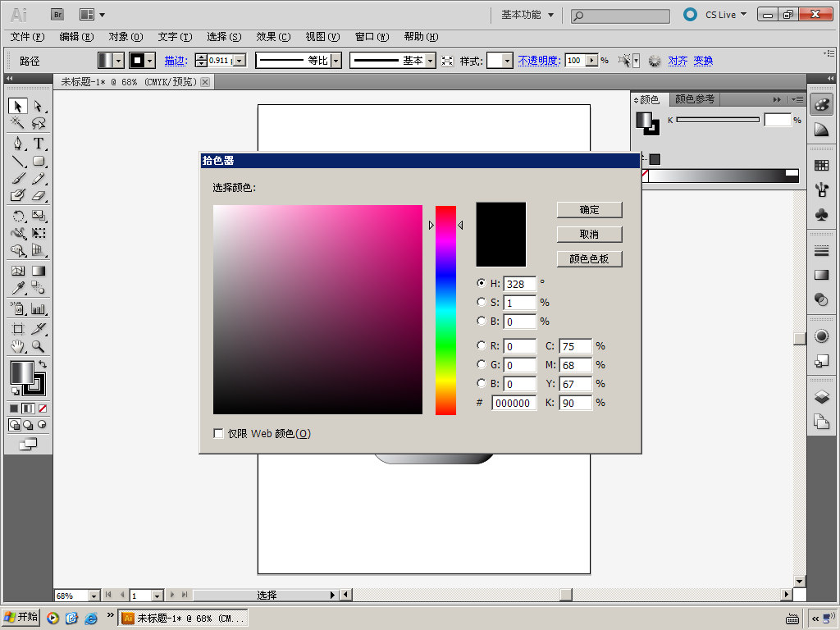Open Adobe Bridge from top bar
Screen dimensions: 840x630
pyautogui.click(x=57, y=14)
